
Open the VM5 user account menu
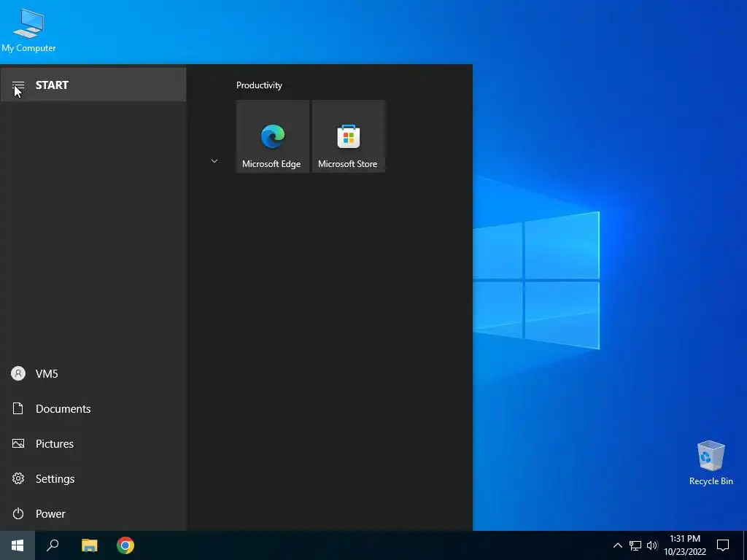tap(93, 374)
